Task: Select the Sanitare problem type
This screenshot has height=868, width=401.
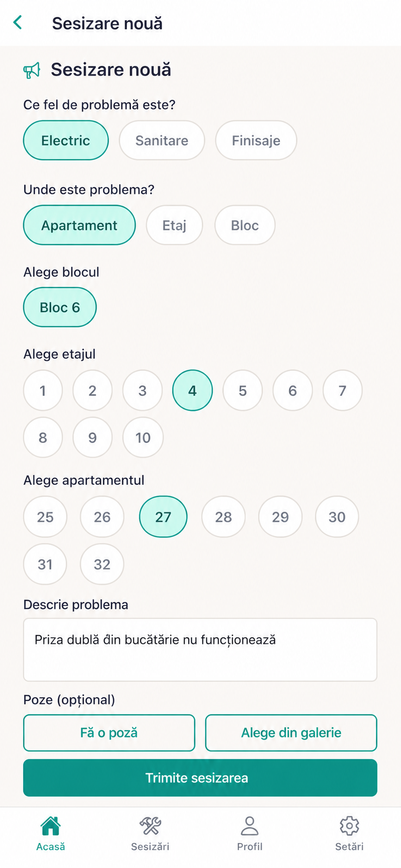Action: click(162, 140)
